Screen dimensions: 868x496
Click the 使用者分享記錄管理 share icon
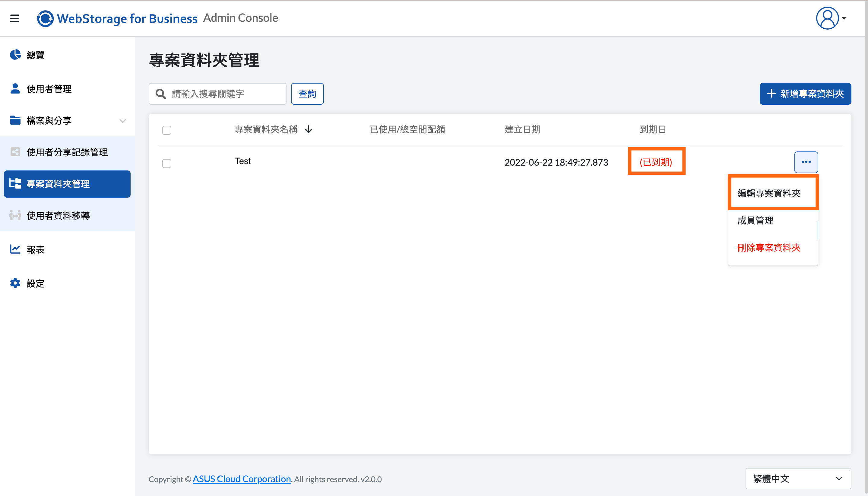[x=15, y=152]
